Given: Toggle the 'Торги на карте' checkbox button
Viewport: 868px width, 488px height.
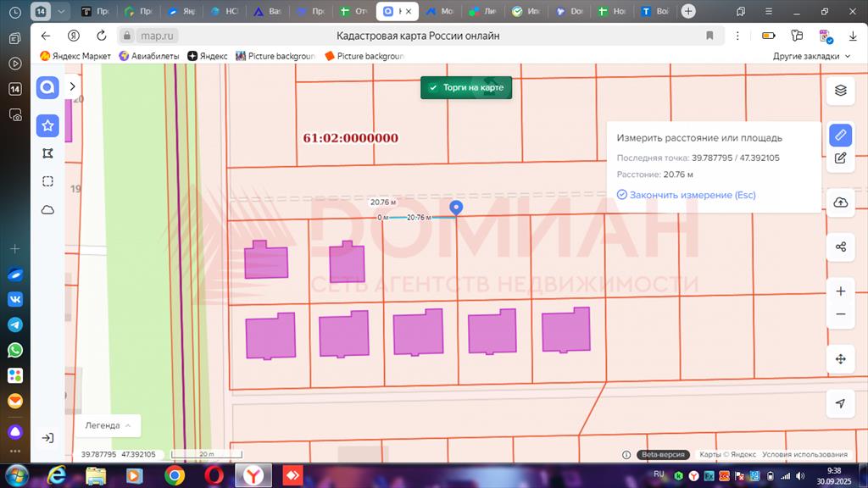Looking at the screenshot, I should click(466, 88).
